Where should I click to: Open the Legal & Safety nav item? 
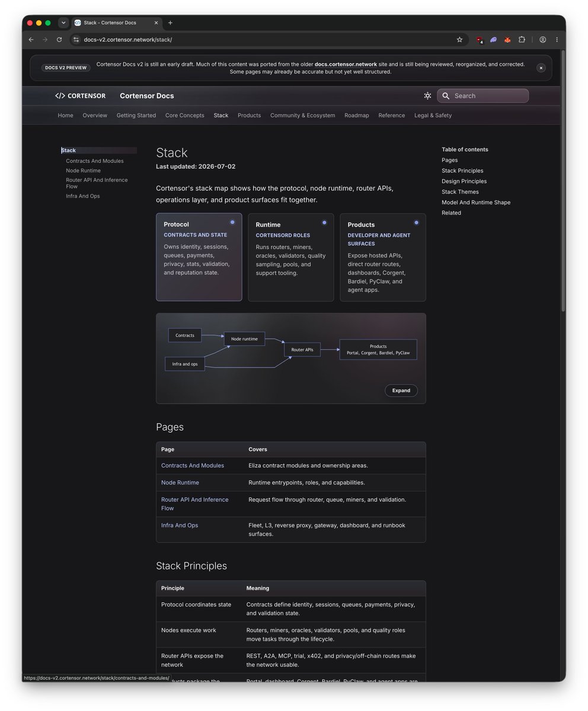[x=433, y=116]
